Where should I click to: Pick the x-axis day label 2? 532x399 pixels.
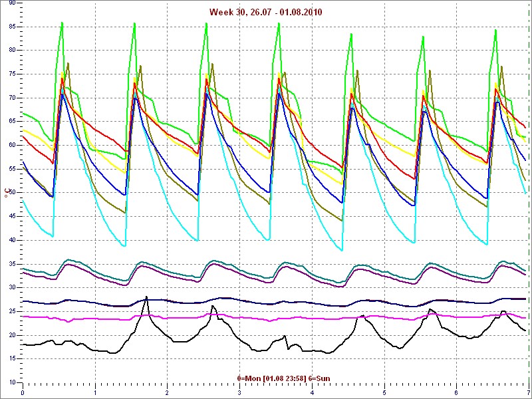tap(168, 392)
